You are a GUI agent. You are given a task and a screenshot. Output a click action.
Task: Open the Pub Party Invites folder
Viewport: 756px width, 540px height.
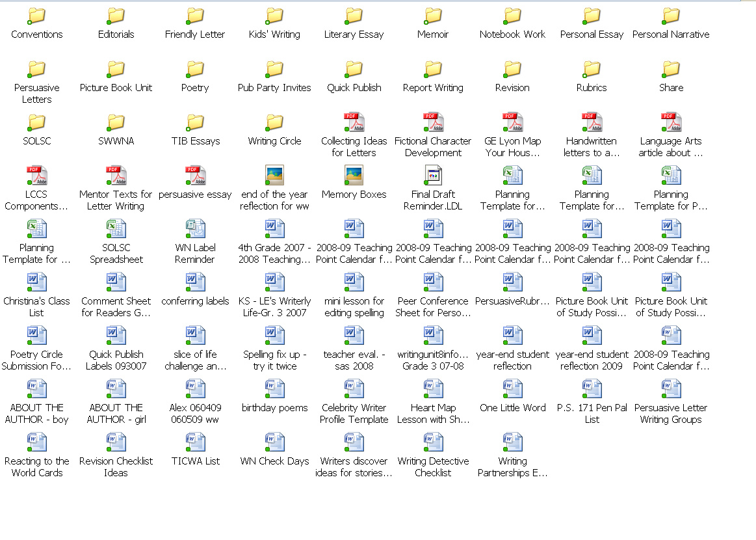275,70
